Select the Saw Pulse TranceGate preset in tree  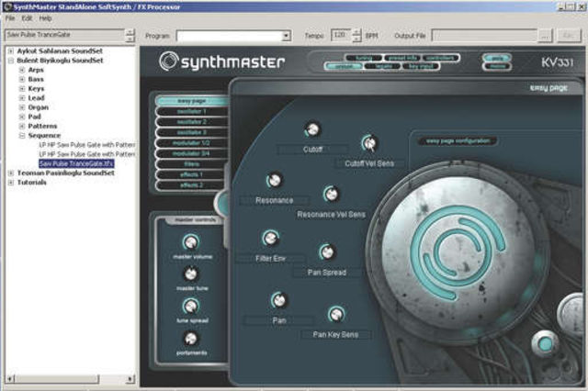click(76, 163)
